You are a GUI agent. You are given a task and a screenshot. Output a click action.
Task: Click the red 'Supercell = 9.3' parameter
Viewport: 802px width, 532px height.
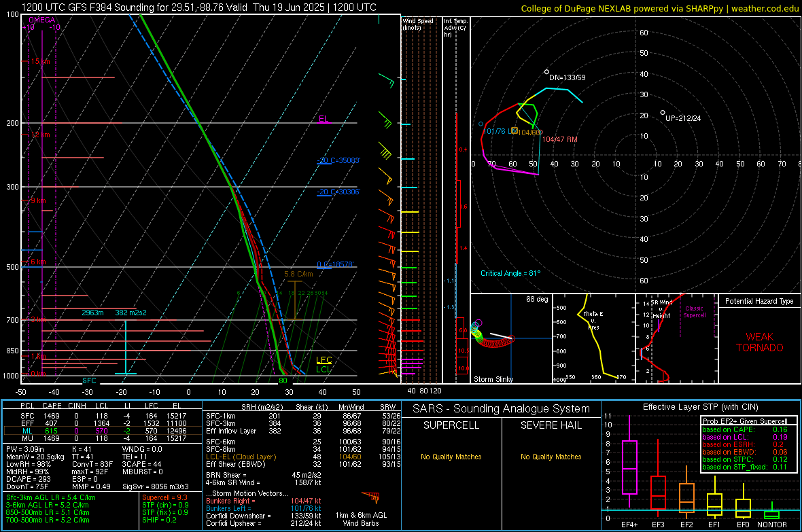(x=164, y=498)
